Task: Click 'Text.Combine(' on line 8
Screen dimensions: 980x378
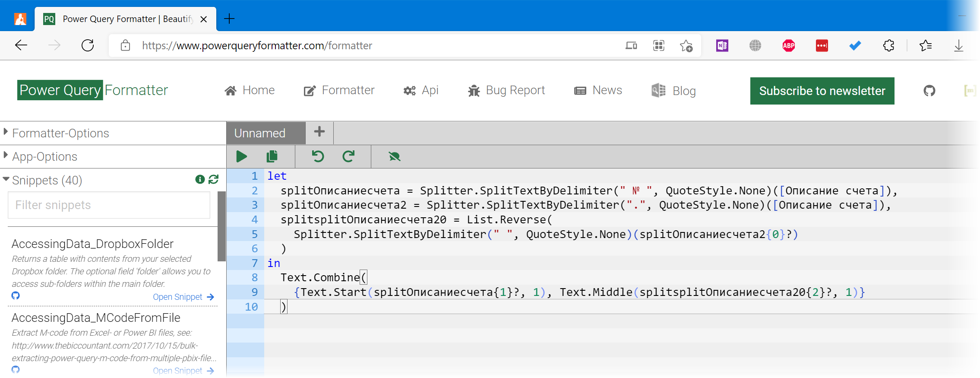Action: (323, 277)
